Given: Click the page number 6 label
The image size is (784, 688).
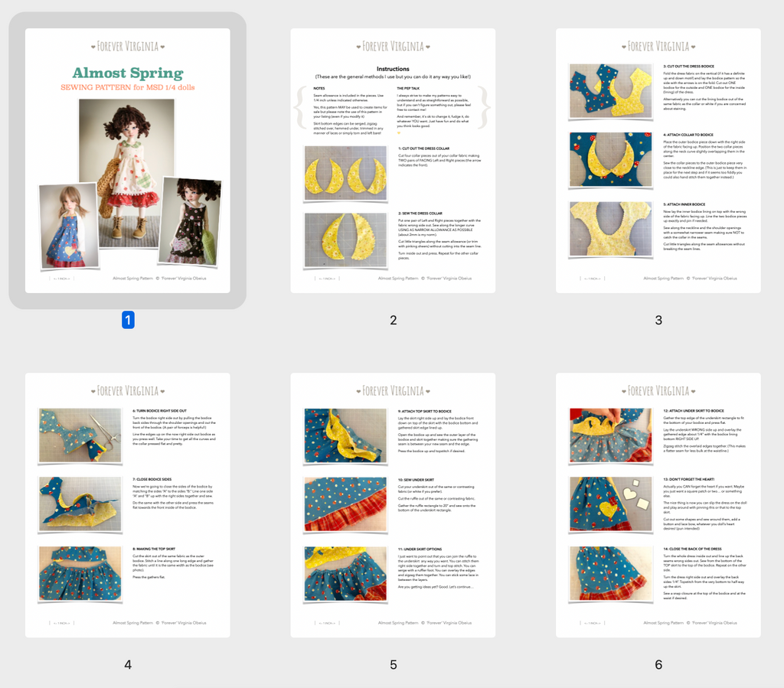Looking at the screenshot, I should (658, 665).
